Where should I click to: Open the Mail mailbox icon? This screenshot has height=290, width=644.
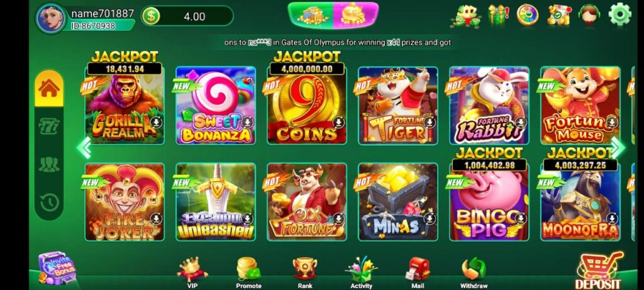tap(418, 273)
